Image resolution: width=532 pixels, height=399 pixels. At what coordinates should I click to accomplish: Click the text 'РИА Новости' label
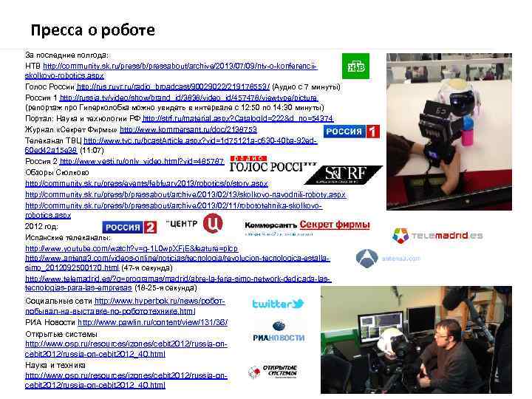(x=50, y=322)
